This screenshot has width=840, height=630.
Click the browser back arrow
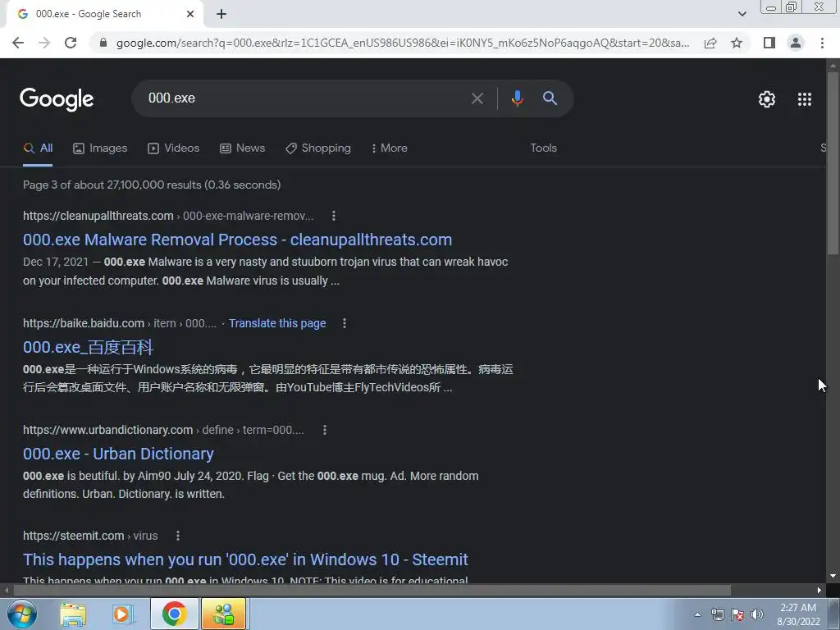[x=18, y=43]
